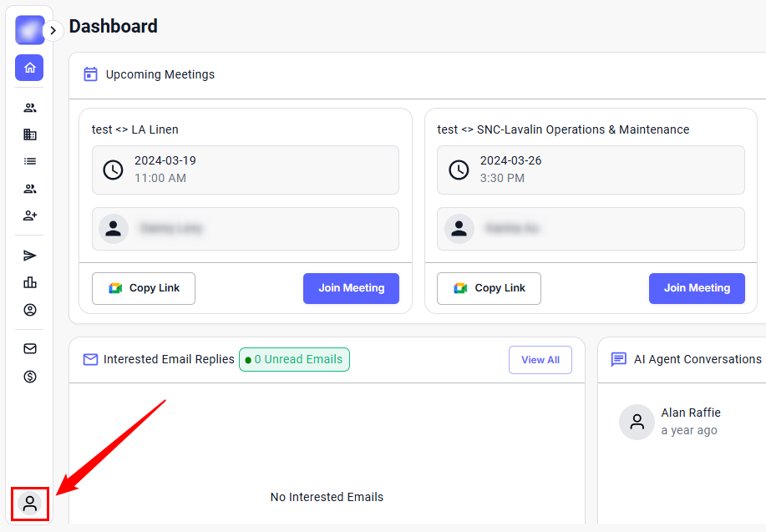Open the list icon in sidebar
The height and width of the screenshot is (532, 766).
click(x=30, y=161)
